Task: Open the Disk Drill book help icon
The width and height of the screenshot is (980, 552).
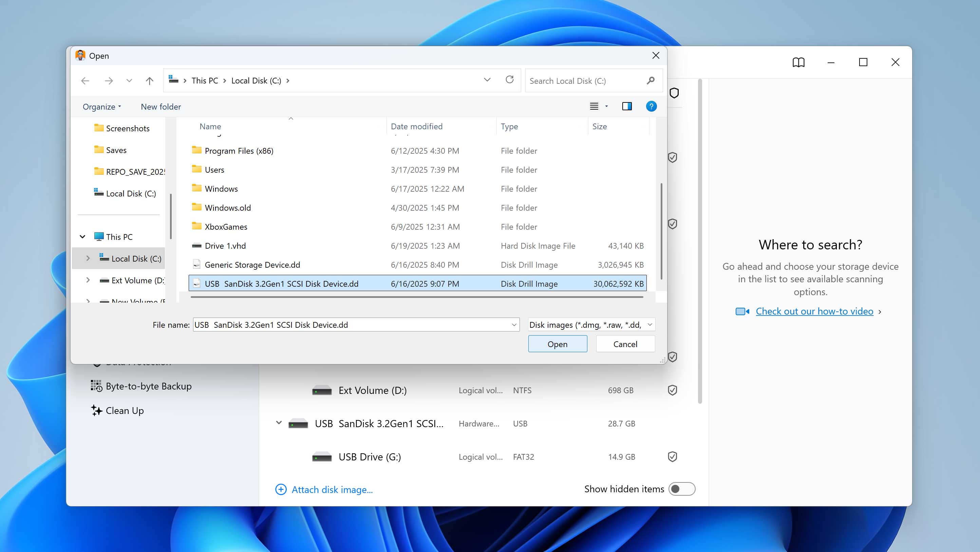Action: [x=798, y=62]
